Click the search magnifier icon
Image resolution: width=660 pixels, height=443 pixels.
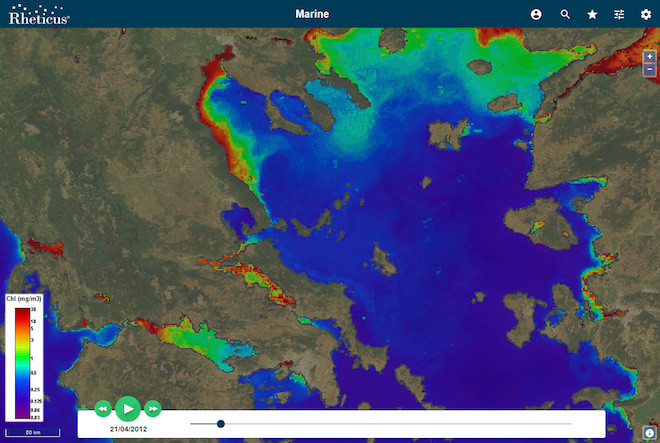click(x=565, y=14)
